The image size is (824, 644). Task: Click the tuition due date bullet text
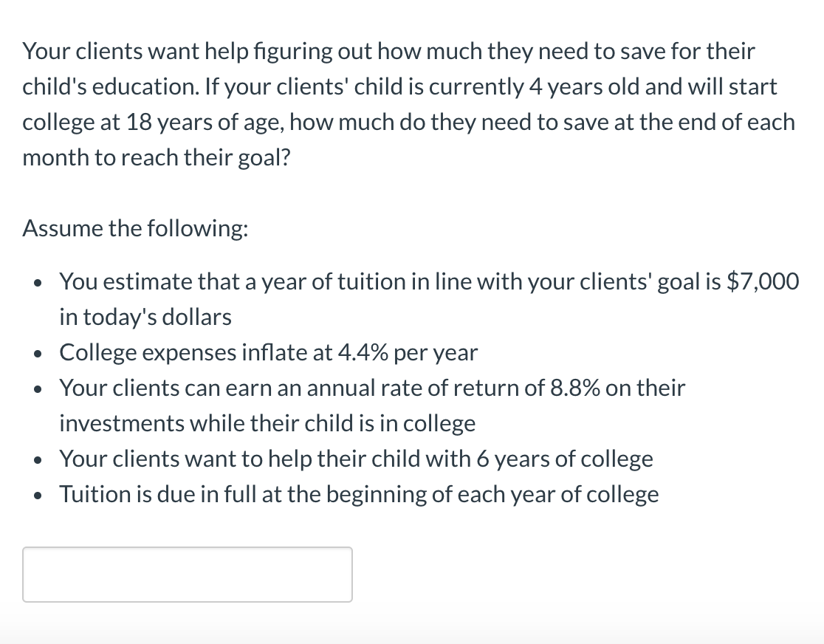(x=358, y=494)
